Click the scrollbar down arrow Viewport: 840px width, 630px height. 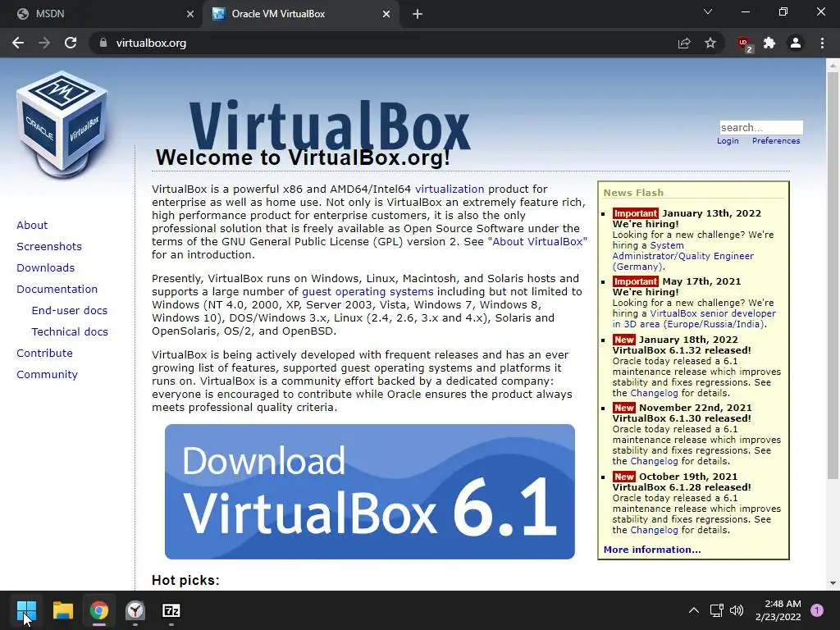(x=833, y=583)
